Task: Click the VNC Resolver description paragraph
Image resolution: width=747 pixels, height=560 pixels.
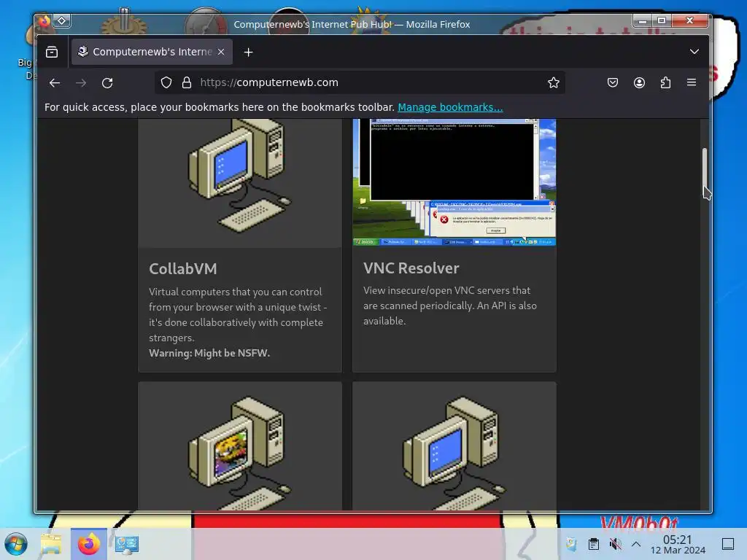Action: tap(449, 306)
